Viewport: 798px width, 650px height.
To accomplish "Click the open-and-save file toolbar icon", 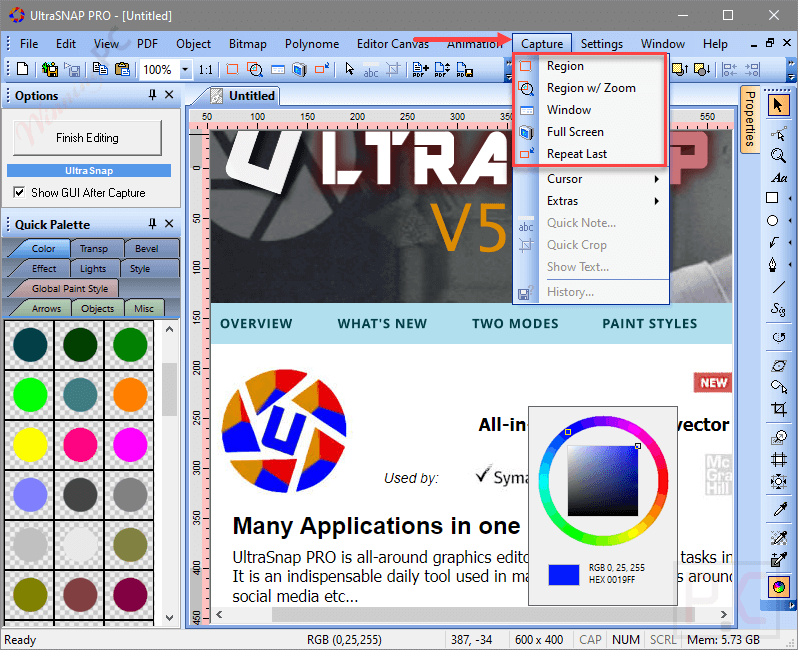I will coord(50,69).
